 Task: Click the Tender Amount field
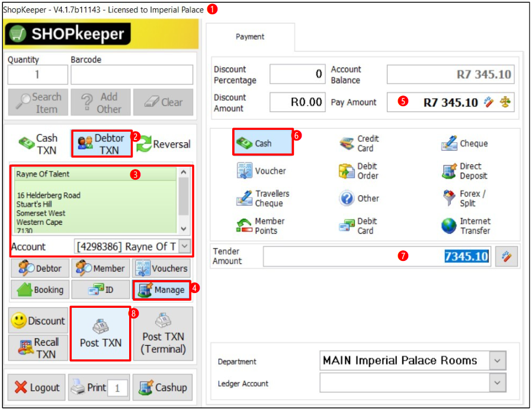(377, 256)
